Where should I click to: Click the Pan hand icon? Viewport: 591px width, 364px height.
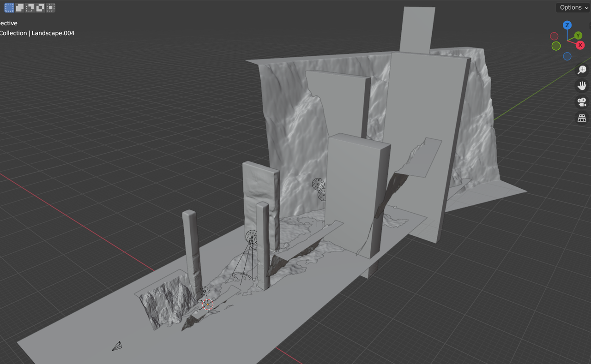[582, 85]
